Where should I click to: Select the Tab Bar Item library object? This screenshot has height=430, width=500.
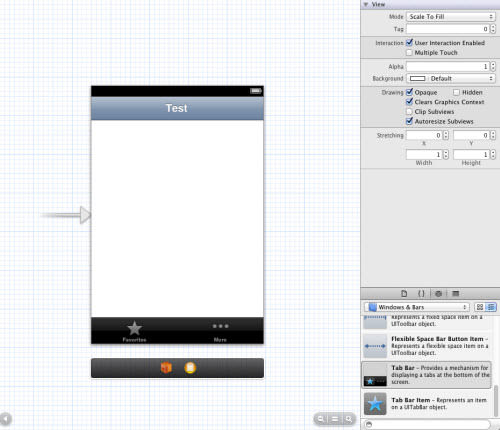click(426, 404)
